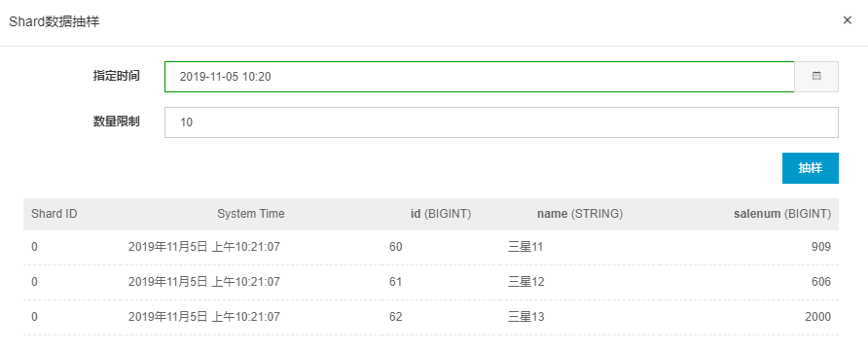
Task: Open the calendar date picker icon
Action: [816, 77]
